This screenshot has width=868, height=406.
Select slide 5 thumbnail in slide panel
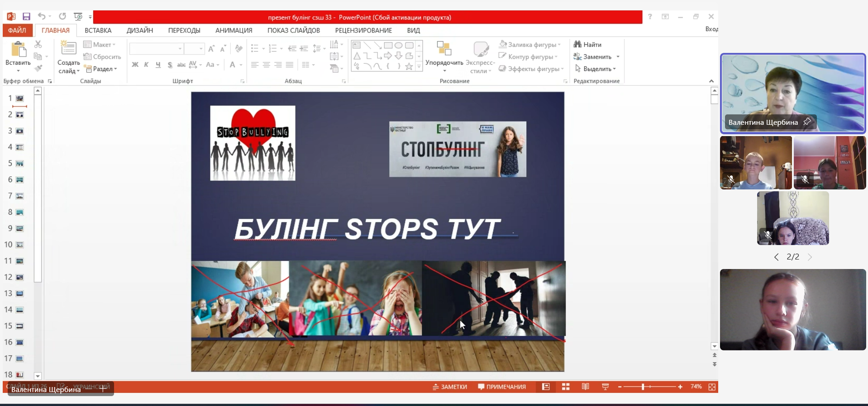tap(19, 163)
